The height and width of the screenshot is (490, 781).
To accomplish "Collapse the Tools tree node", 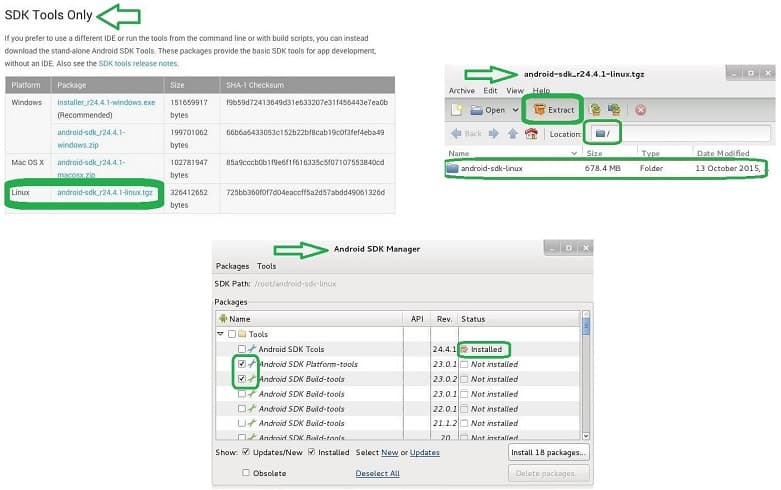I will [220, 334].
